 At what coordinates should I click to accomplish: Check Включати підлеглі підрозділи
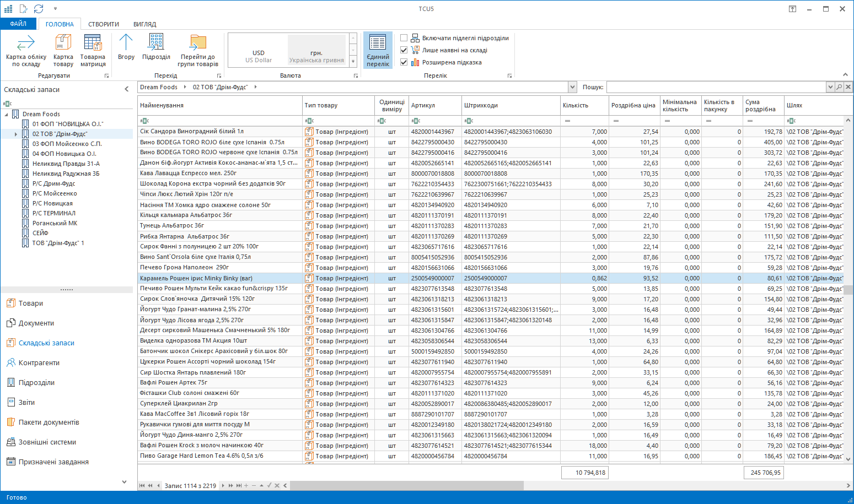(x=404, y=38)
